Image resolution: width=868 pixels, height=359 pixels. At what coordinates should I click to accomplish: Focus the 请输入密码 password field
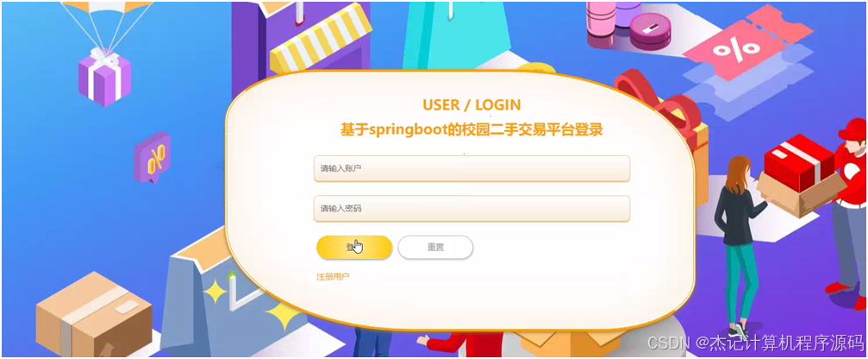471,208
